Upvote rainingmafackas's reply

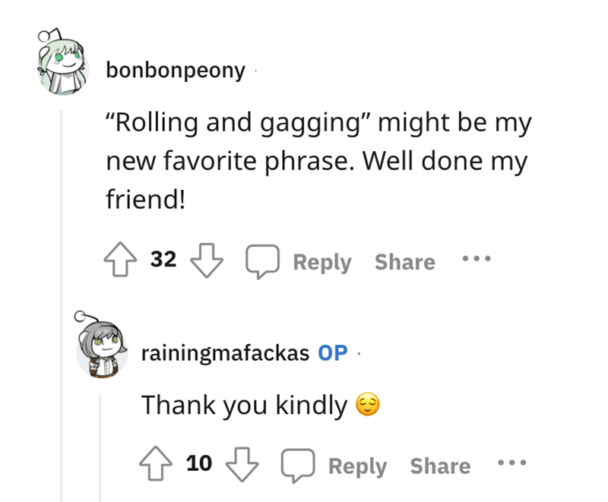coord(159,465)
